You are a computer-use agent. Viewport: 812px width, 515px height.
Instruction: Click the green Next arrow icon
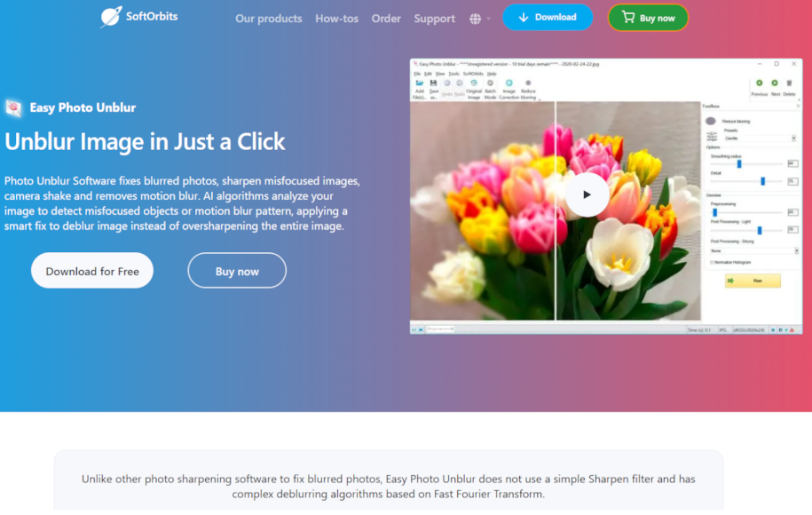pyautogui.click(x=775, y=83)
